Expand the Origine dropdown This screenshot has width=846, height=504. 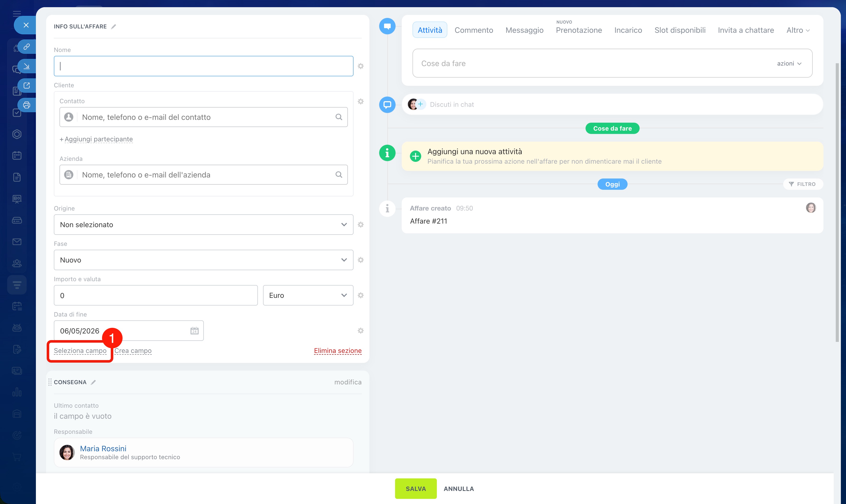click(203, 225)
